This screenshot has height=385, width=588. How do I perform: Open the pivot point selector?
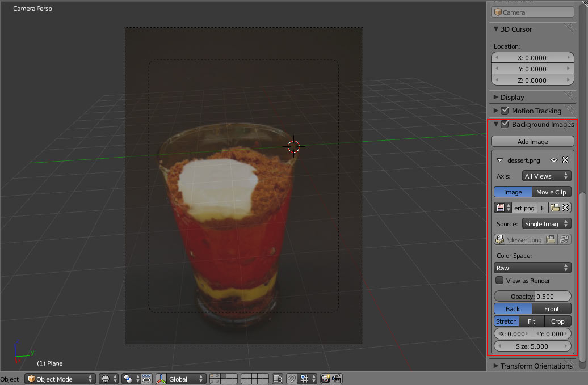pos(131,379)
